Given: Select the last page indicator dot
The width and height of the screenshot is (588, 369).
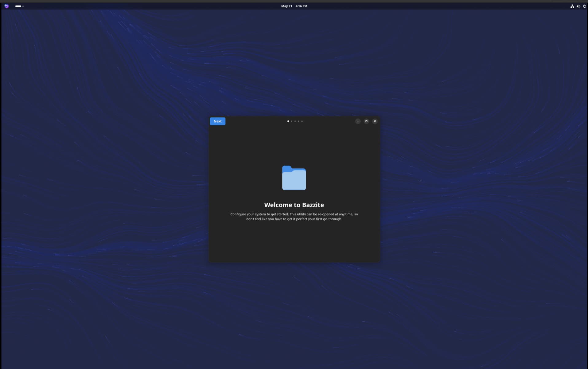Looking at the screenshot, I should (x=302, y=121).
